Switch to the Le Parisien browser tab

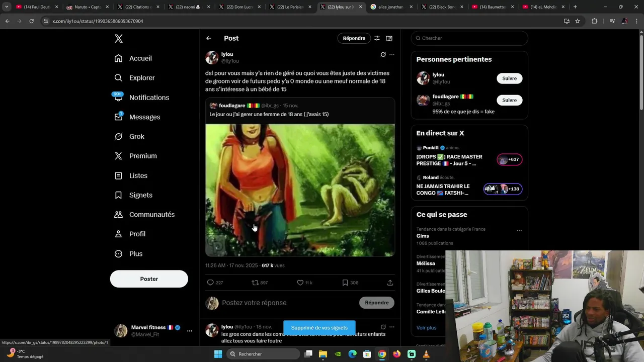pos(290,7)
